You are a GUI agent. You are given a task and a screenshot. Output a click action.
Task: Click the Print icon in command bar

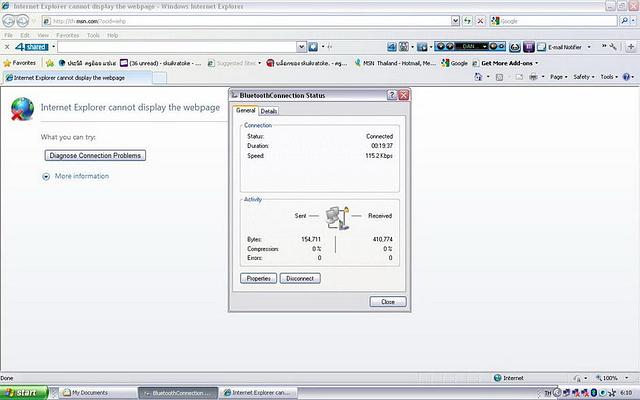point(533,77)
